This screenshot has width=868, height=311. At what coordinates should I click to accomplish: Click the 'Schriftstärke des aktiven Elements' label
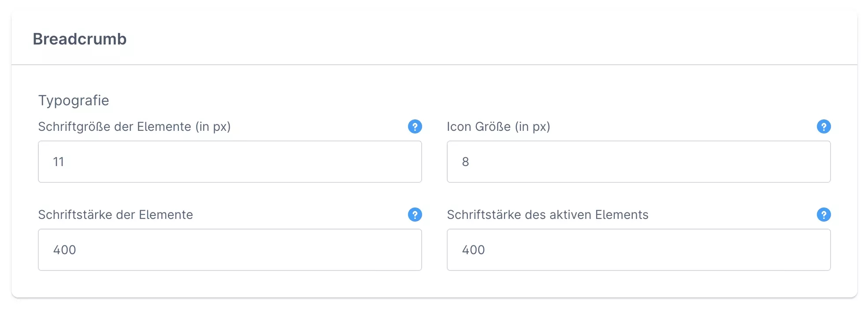[547, 215]
